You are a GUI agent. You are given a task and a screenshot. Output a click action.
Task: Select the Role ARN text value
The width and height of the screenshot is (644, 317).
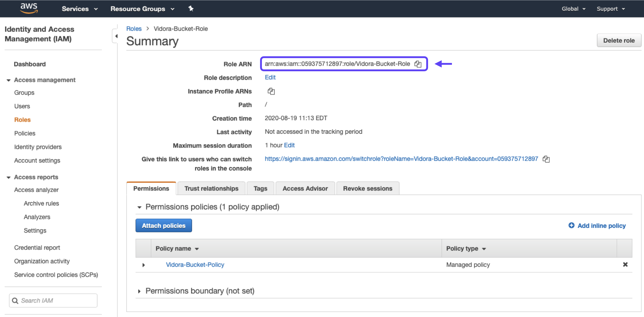(x=337, y=64)
